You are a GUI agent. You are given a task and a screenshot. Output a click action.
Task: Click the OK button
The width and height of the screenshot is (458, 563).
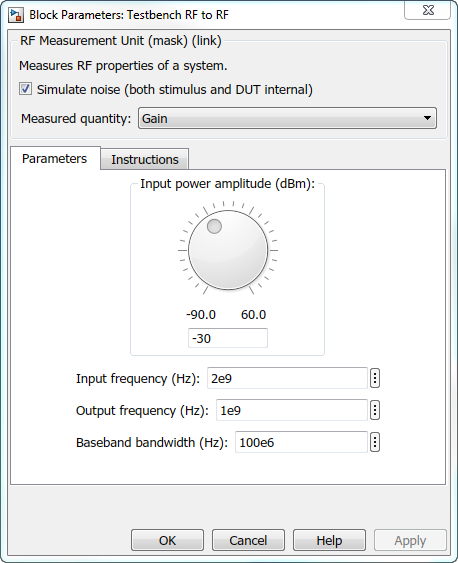click(167, 540)
